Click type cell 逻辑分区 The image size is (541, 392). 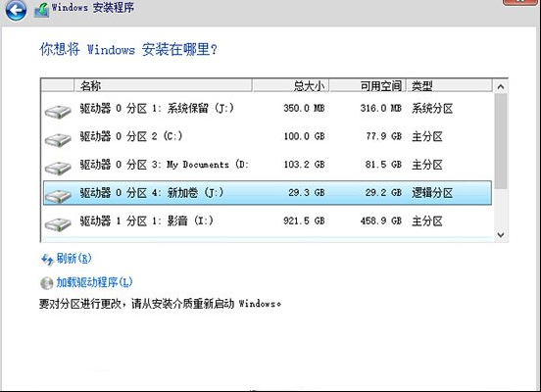[x=432, y=193]
